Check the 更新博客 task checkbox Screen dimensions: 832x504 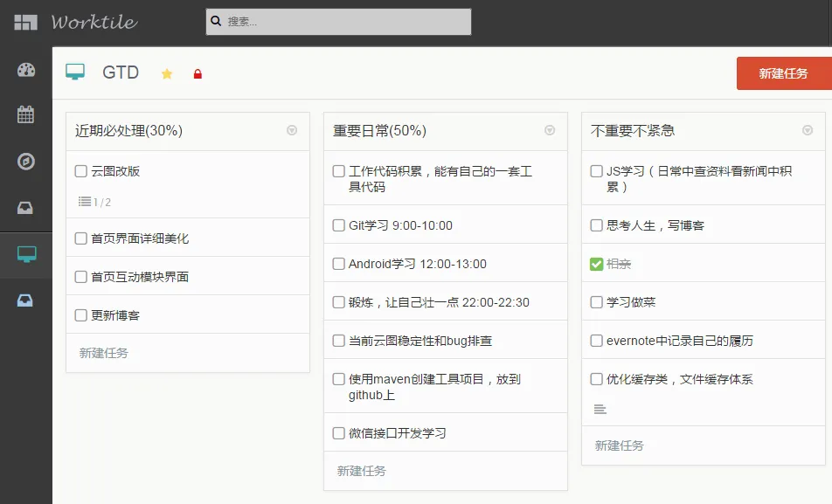tap(80, 315)
